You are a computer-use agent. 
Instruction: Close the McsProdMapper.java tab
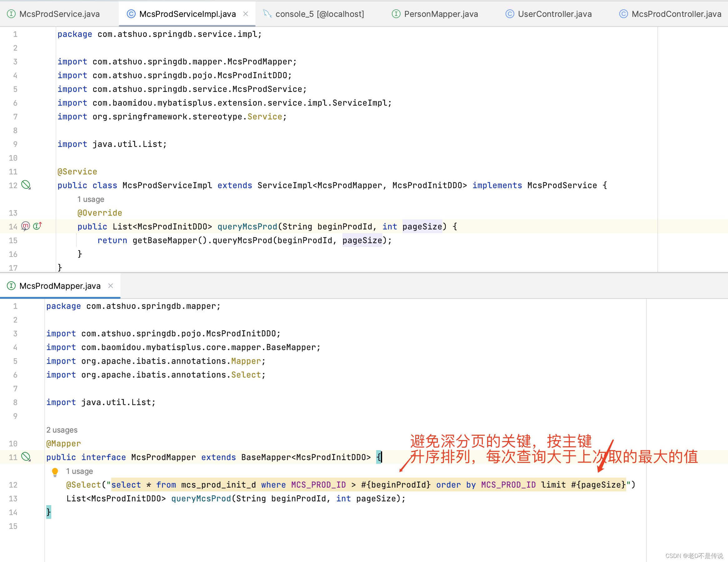111,286
